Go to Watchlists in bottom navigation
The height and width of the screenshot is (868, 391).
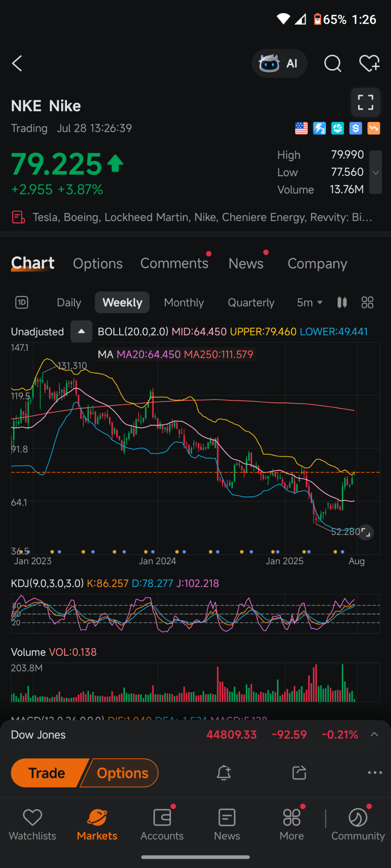[33, 824]
